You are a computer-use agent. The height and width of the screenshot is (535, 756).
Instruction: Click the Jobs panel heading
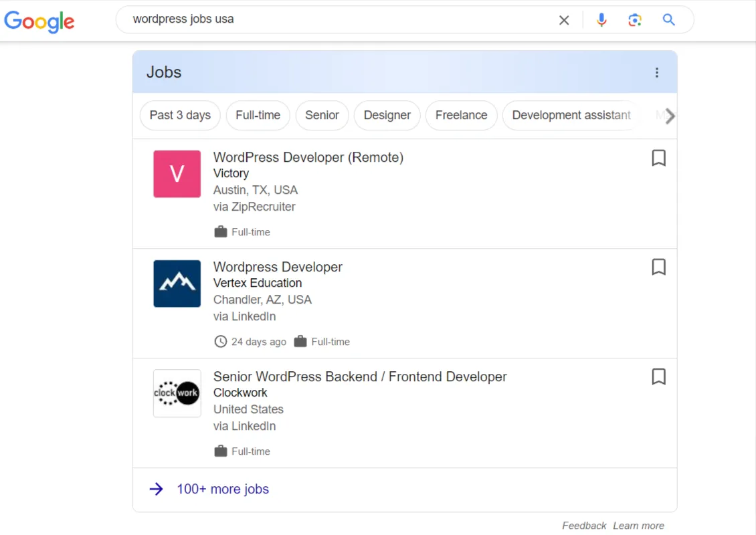coord(164,72)
